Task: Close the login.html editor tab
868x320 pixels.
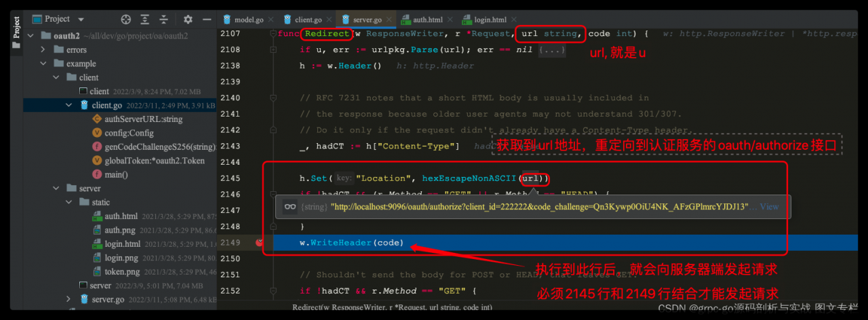Action: click(x=513, y=20)
